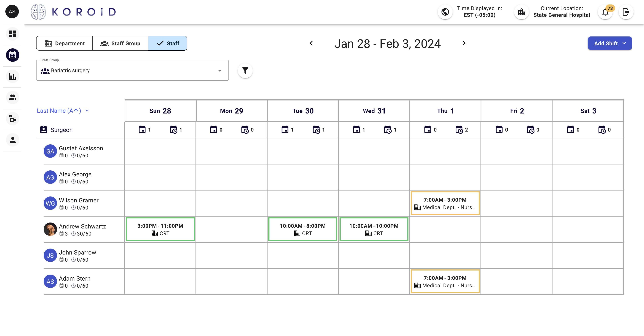Viewport: 644px width, 336px height.
Task: Click the globe time zone icon
Action: click(x=445, y=12)
